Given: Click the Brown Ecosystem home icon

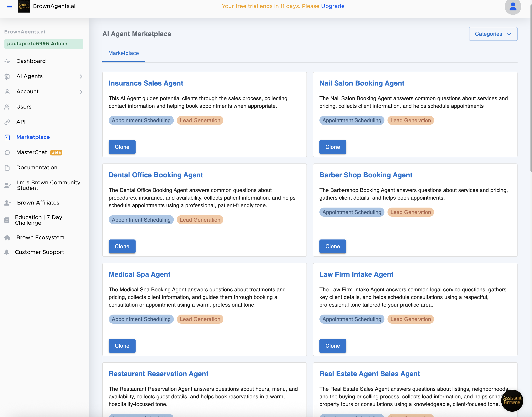Looking at the screenshot, I should point(7,238).
